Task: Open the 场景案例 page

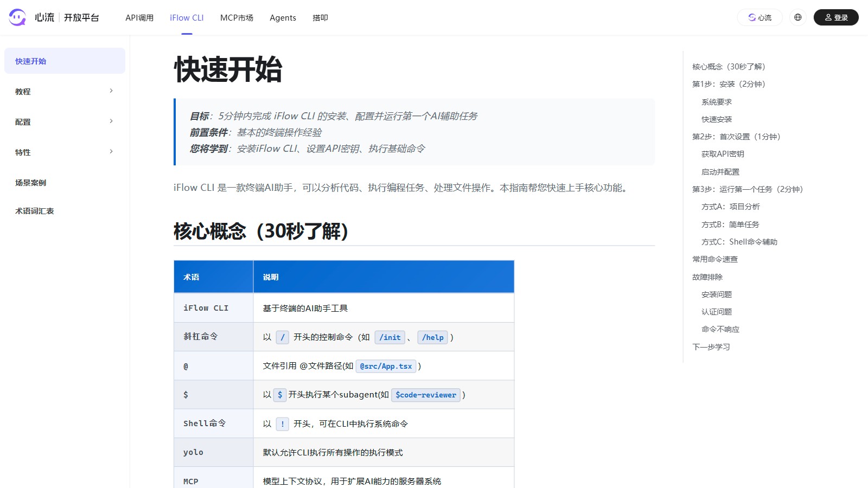Action: [30, 183]
